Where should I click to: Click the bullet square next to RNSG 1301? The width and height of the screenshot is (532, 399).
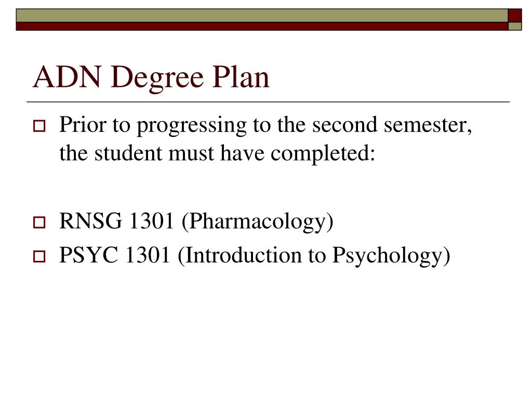tap(39, 222)
